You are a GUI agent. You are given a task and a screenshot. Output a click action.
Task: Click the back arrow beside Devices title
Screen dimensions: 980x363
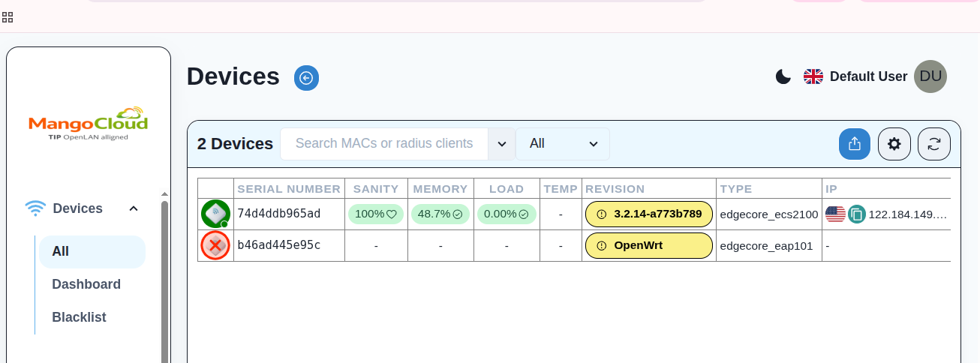click(x=306, y=77)
